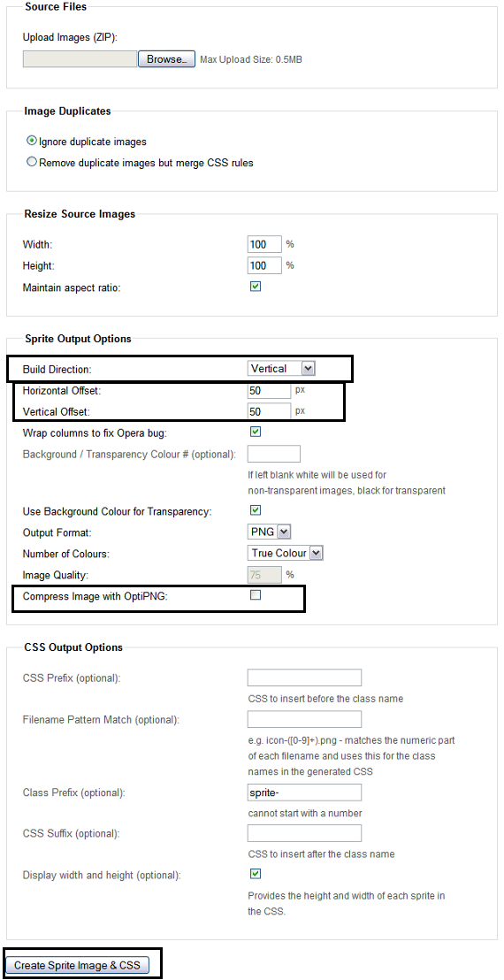Click the Vertical Offset input field
Image resolution: width=504 pixels, height=980 pixels.
[x=269, y=412]
